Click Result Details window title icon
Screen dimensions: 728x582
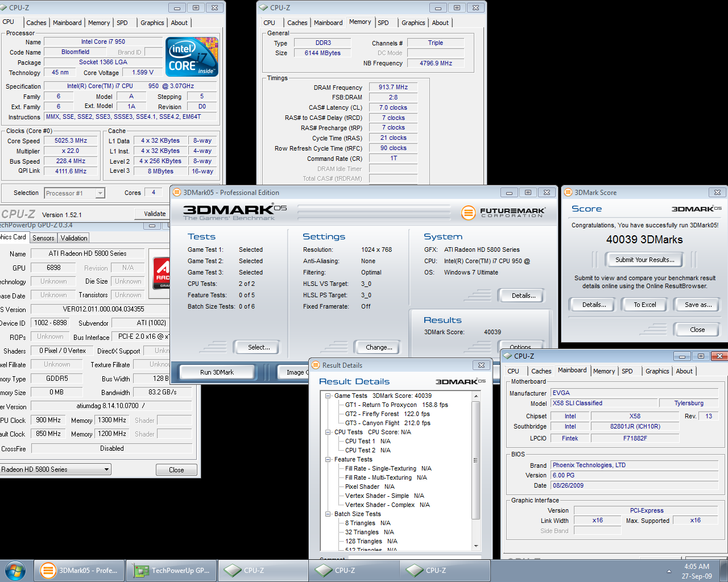click(x=316, y=365)
